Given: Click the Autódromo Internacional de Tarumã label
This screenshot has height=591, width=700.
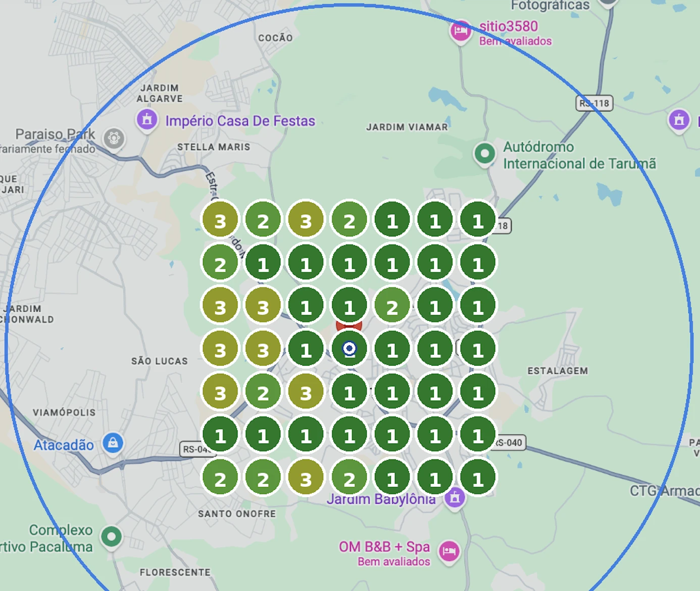Looking at the screenshot, I should click(x=579, y=155).
